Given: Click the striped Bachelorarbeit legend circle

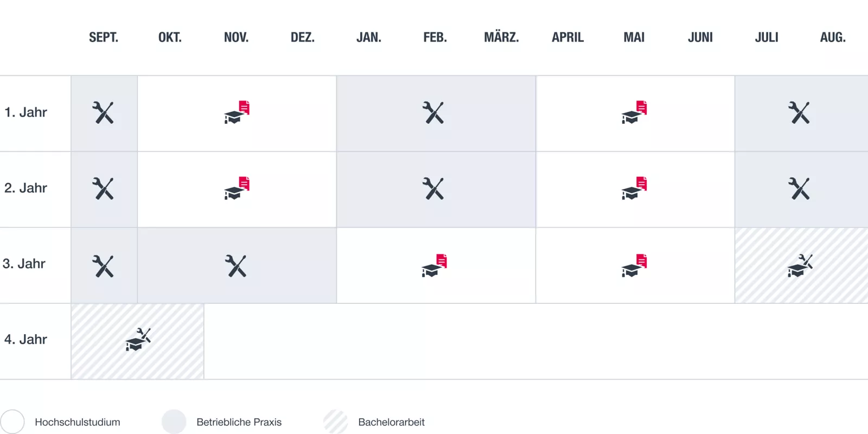Looking at the screenshot, I should pos(336,422).
